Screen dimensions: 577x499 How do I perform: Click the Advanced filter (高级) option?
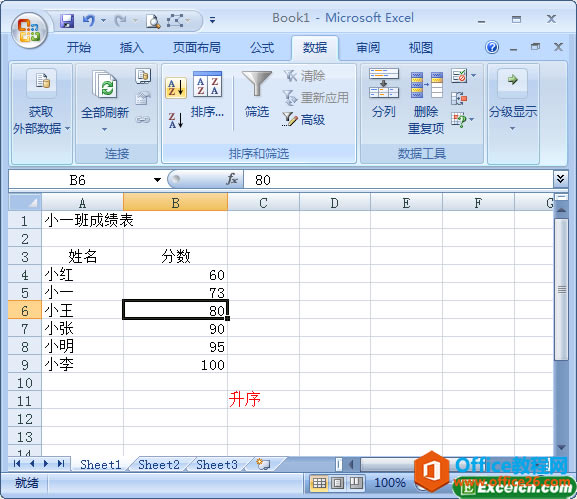pos(304,119)
